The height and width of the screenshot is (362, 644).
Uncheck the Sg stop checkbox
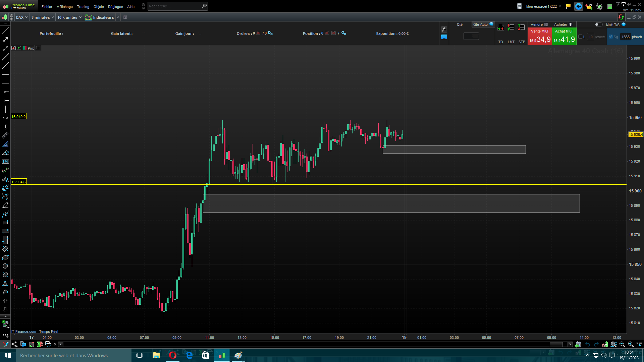(x=611, y=37)
